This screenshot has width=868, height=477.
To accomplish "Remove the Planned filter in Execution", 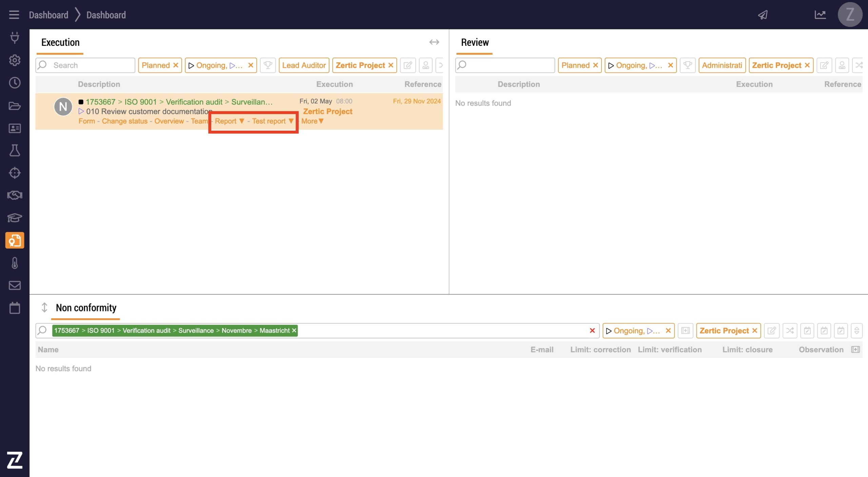I will click(x=176, y=65).
